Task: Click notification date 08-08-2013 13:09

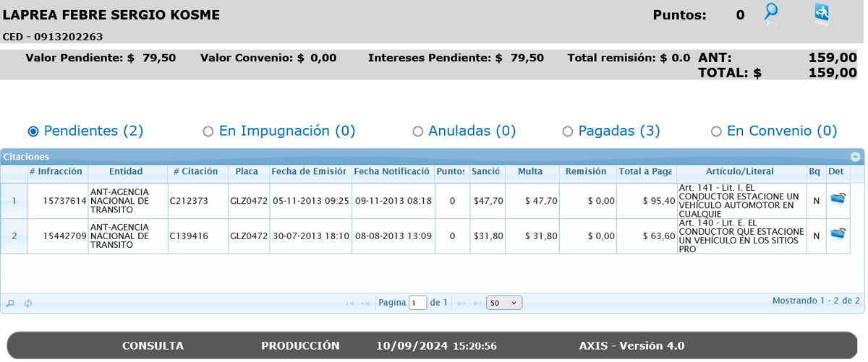Action: click(393, 236)
